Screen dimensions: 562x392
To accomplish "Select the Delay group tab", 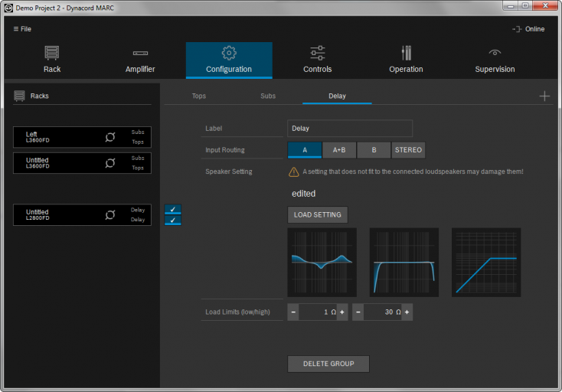I will point(337,96).
